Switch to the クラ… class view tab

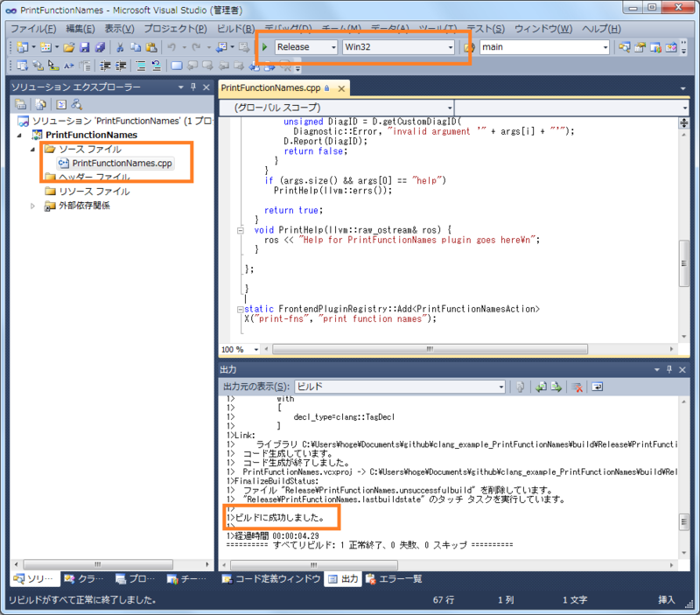[84, 579]
